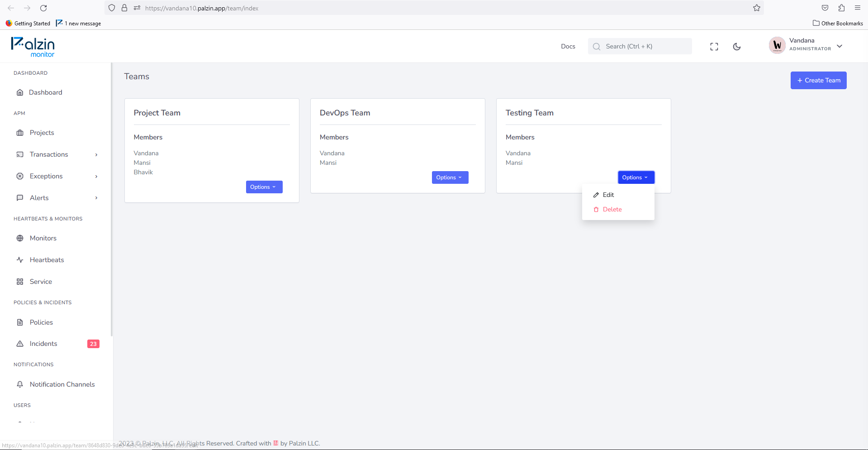Image resolution: width=868 pixels, height=450 pixels.
Task: Click the browser URL address bar
Action: pos(434,8)
